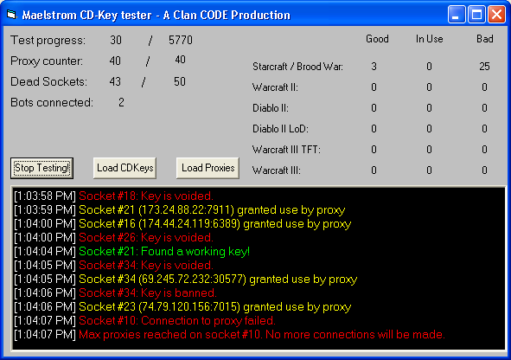Viewport: 511px width, 360px height.
Task: Select the 'Dead Sockets:' label
Action: coord(49,82)
